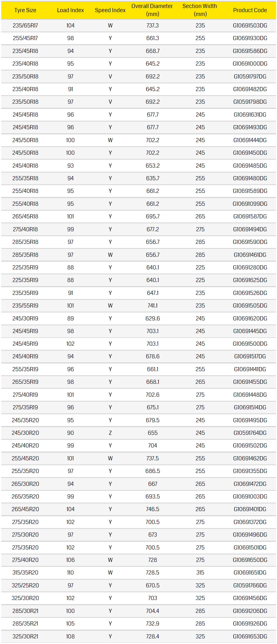
Task: Select product code G10691930DG
Action: click(x=250, y=38)
